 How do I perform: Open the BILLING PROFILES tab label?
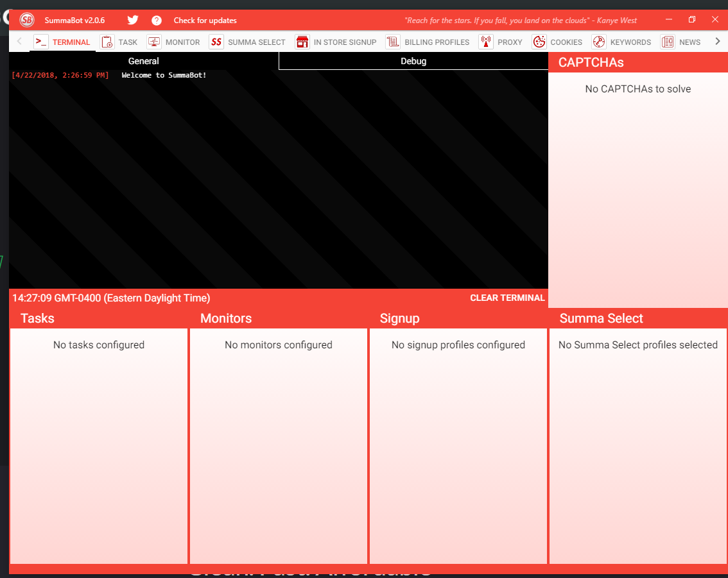tap(437, 42)
